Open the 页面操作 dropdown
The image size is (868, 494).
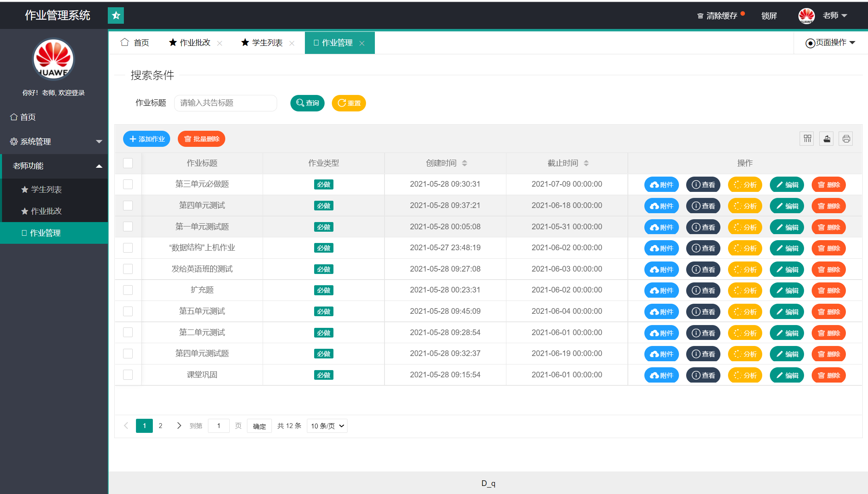coord(831,43)
